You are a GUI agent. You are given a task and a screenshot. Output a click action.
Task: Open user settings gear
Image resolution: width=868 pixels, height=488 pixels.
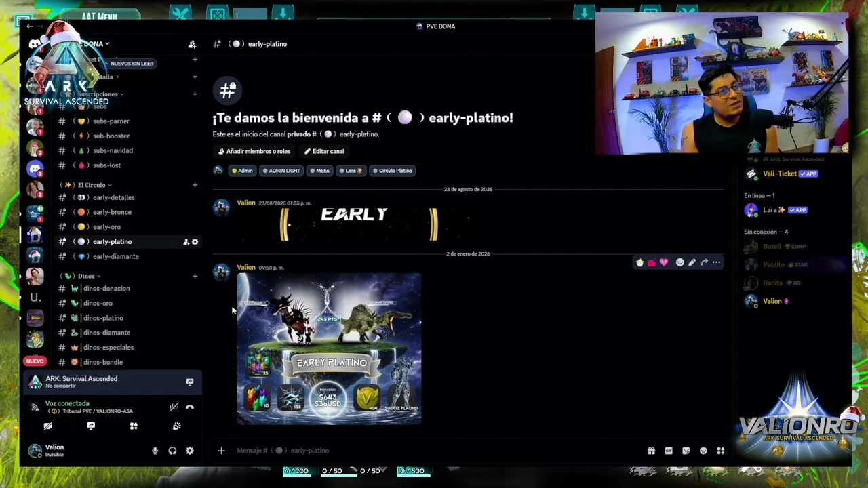pyautogui.click(x=190, y=451)
